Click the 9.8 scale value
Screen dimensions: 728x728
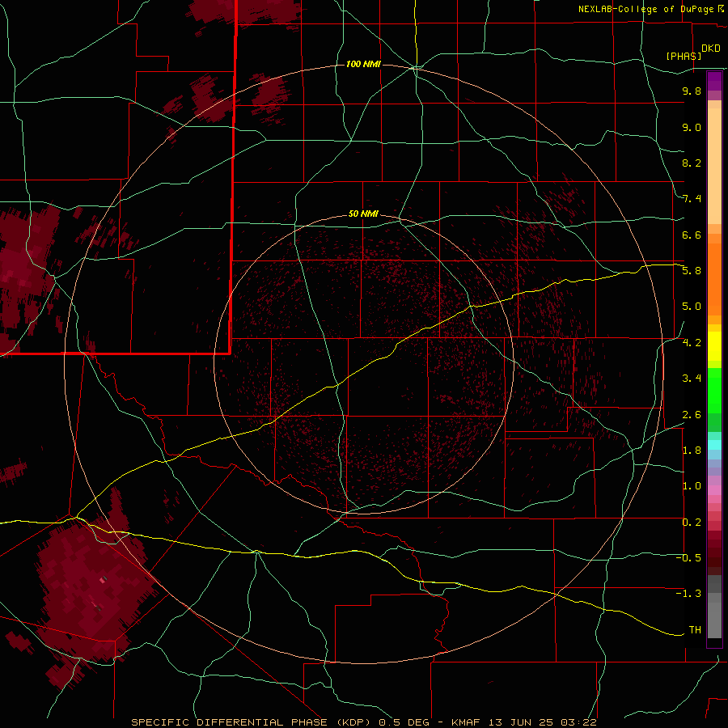[x=692, y=91]
